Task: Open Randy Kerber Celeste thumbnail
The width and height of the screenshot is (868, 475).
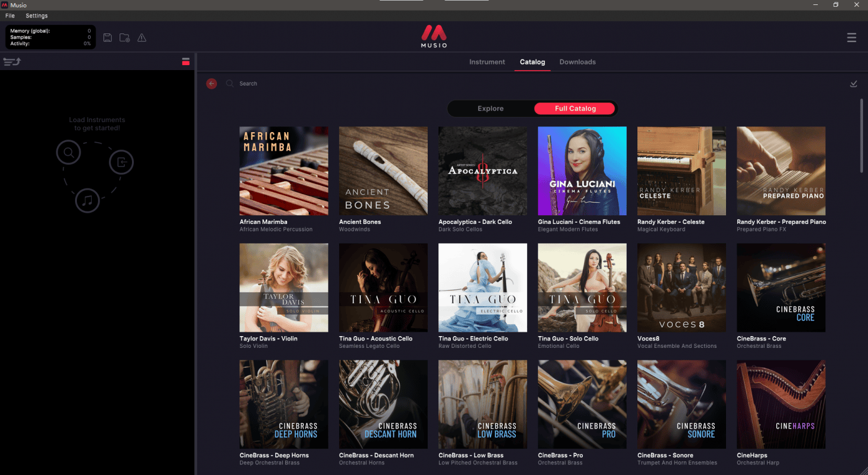Action: coord(681,171)
